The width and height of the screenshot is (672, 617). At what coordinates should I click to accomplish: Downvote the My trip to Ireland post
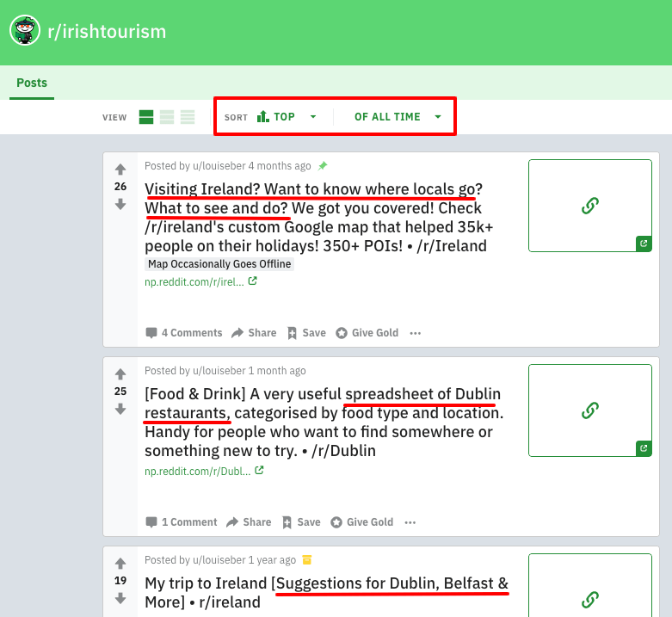(120, 598)
